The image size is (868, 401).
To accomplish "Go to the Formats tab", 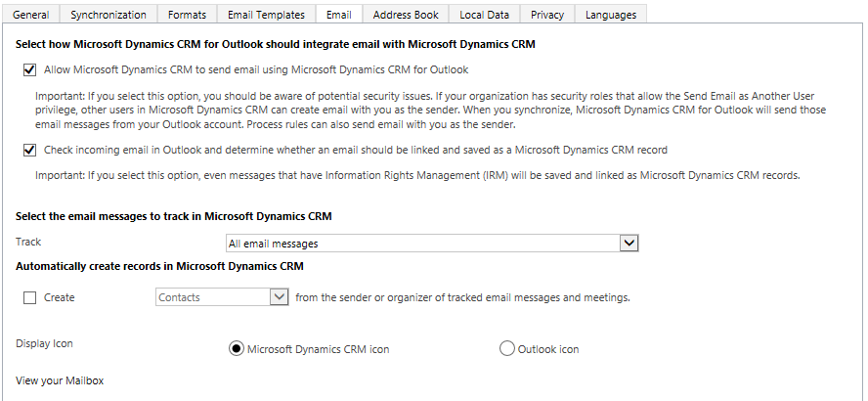I will [187, 15].
